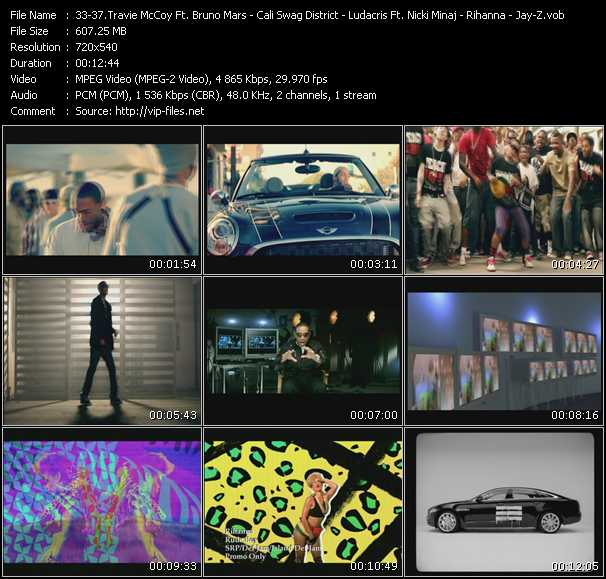Click the 00:08:16 timestamp
This screenshot has width=606, height=579.
click(575, 415)
